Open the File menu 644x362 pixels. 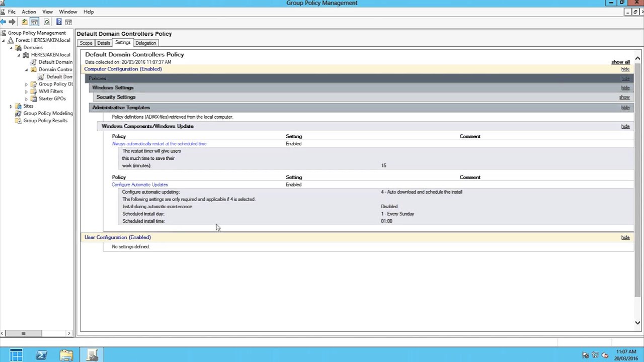click(x=12, y=12)
